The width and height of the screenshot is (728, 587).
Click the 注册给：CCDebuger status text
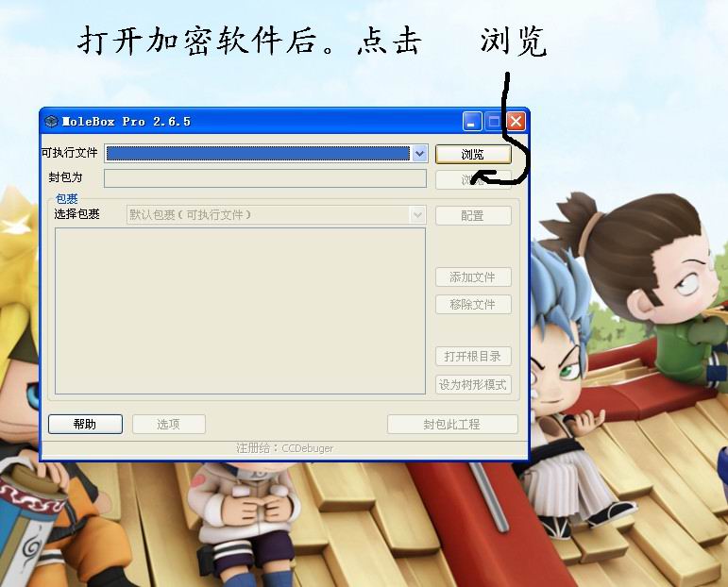[284, 448]
